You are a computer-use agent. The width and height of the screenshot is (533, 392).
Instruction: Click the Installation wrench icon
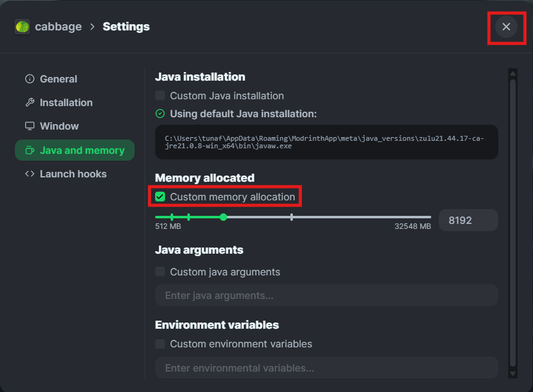pos(29,102)
